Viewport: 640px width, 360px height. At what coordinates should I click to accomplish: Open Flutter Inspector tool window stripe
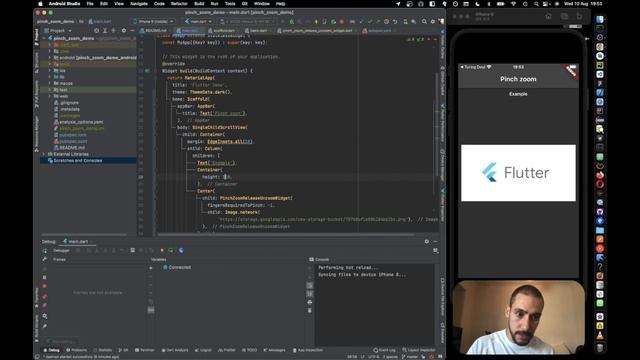click(442, 204)
